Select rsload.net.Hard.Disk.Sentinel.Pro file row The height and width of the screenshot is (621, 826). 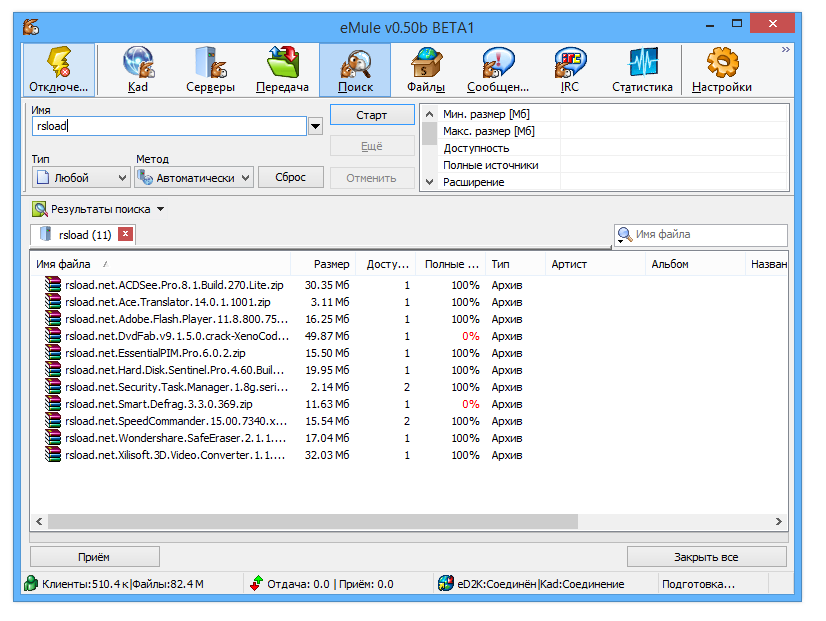[409, 370]
